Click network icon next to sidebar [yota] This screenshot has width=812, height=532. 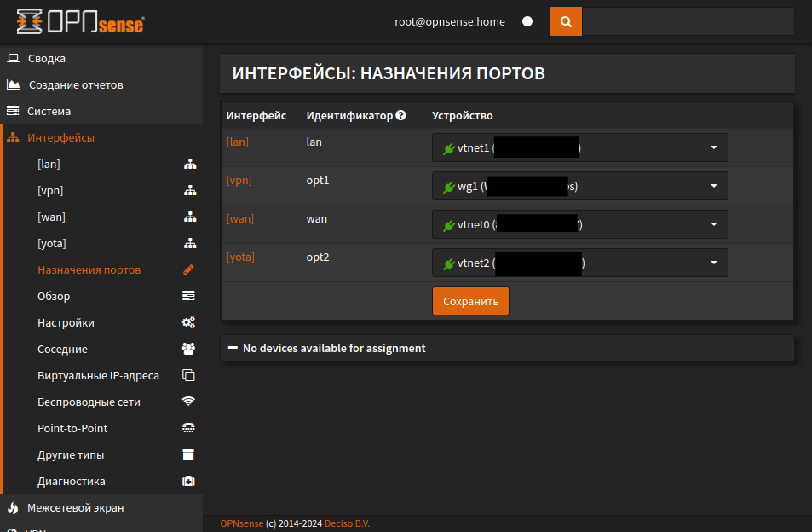pyautogui.click(x=190, y=244)
